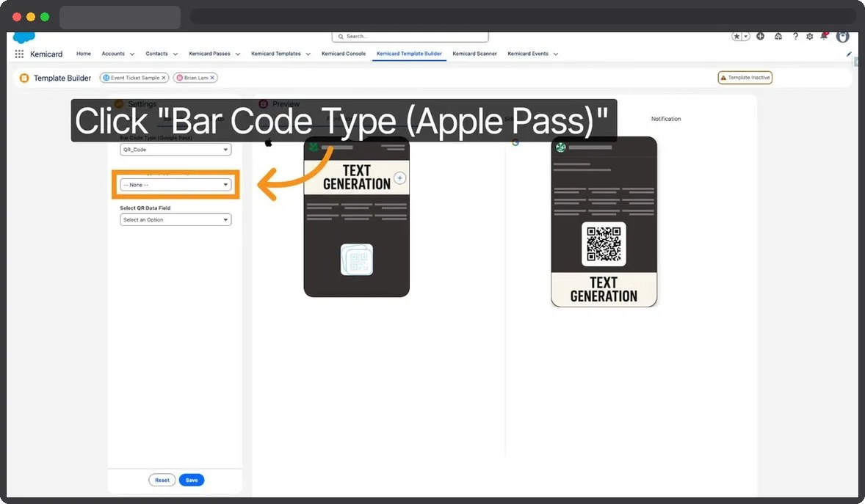Click the Template Inactive status badge
Screen dimensions: 865x504
[745, 78]
